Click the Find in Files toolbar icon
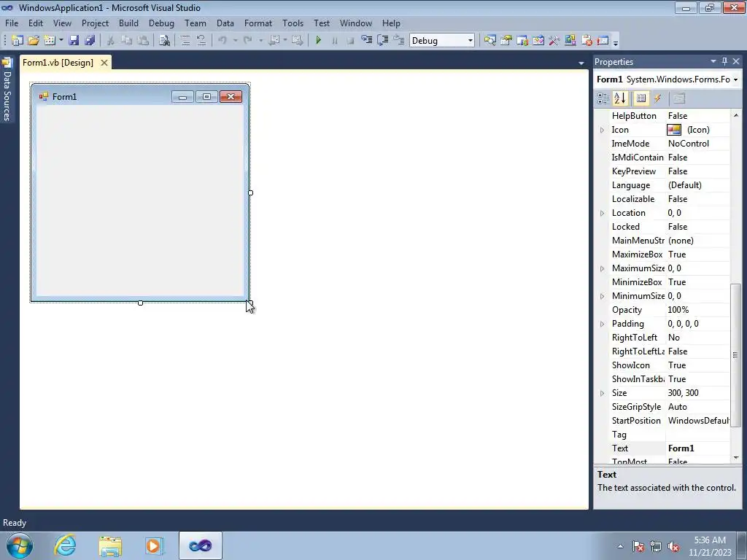Screen dimensions: 747x560 click(x=164, y=41)
